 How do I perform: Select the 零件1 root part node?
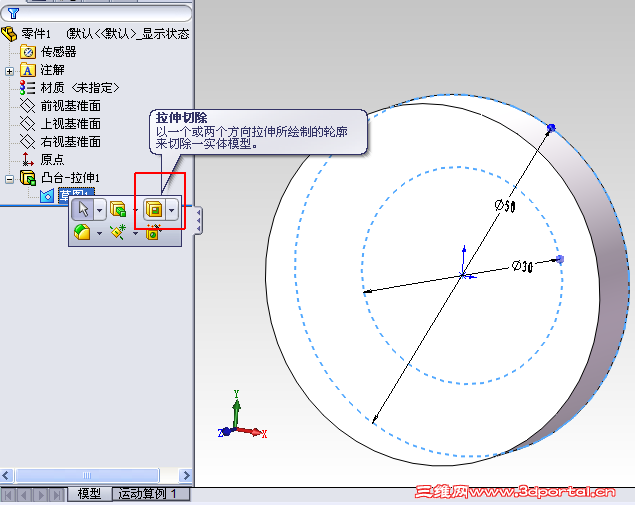coord(36,34)
